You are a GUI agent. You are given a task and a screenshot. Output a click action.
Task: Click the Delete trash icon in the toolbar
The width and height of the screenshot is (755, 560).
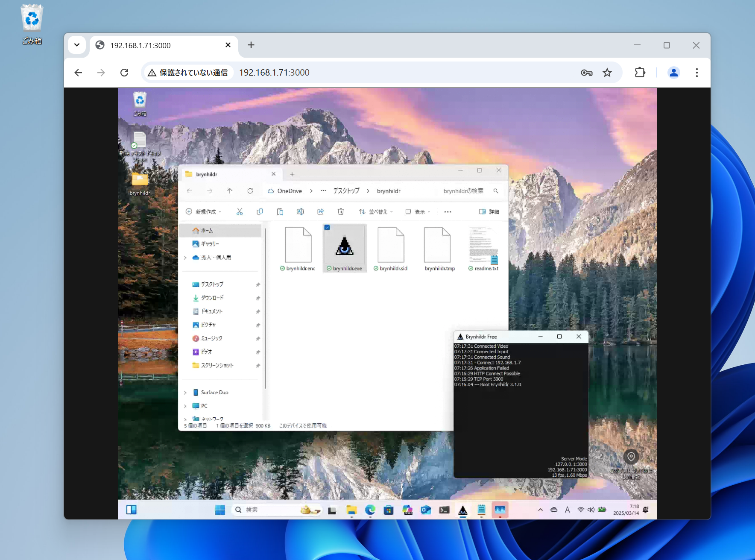(341, 211)
